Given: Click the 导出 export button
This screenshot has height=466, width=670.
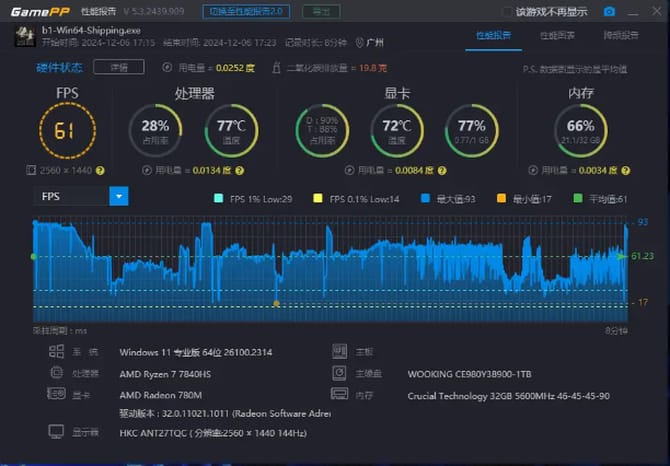Looking at the screenshot, I should coord(321,12).
